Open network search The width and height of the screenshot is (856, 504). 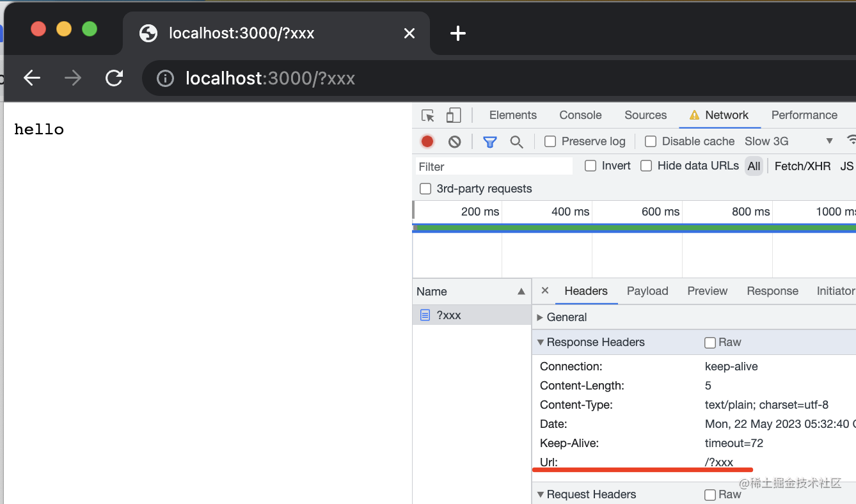pyautogui.click(x=516, y=142)
